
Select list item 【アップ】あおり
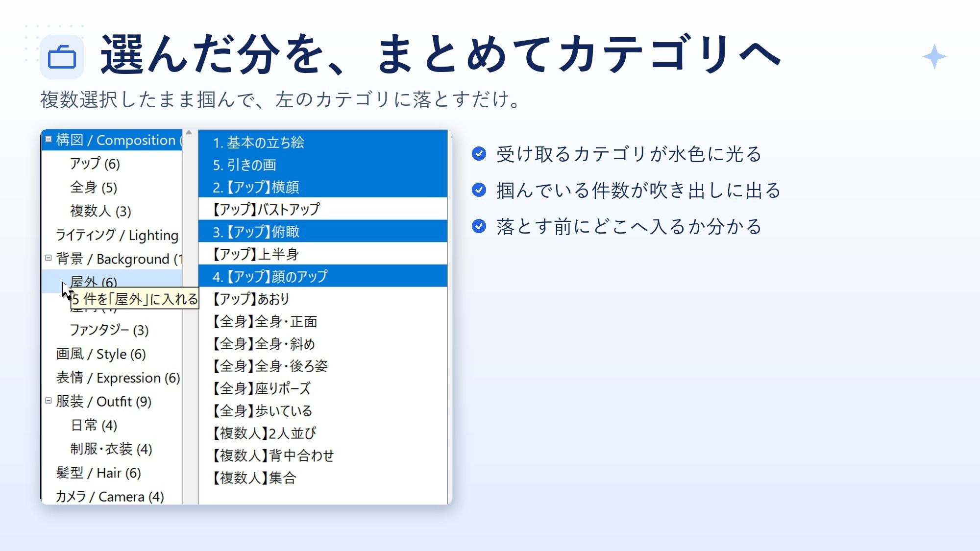323,299
